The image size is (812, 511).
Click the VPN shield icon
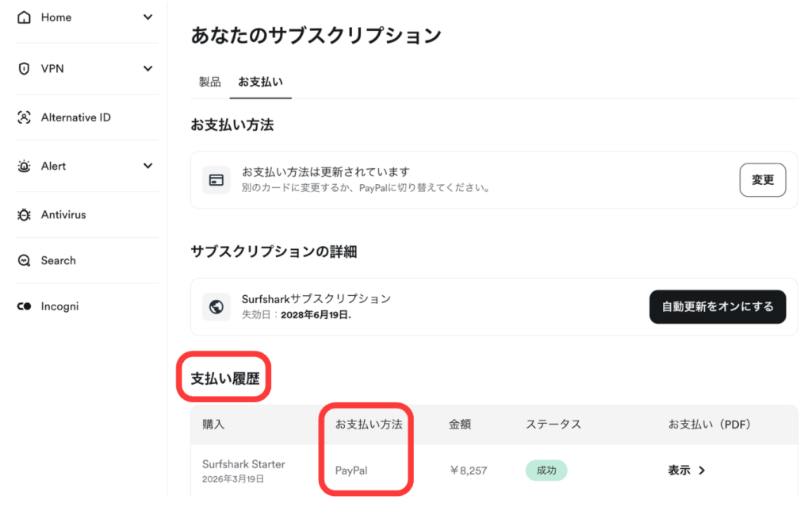click(24, 69)
